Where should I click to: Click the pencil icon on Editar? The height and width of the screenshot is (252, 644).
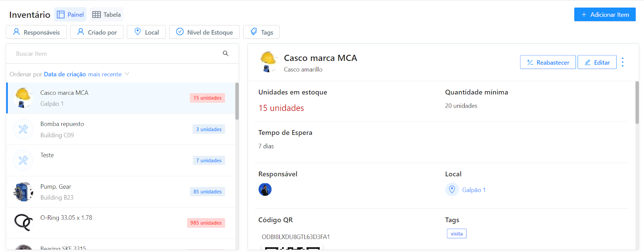click(588, 62)
